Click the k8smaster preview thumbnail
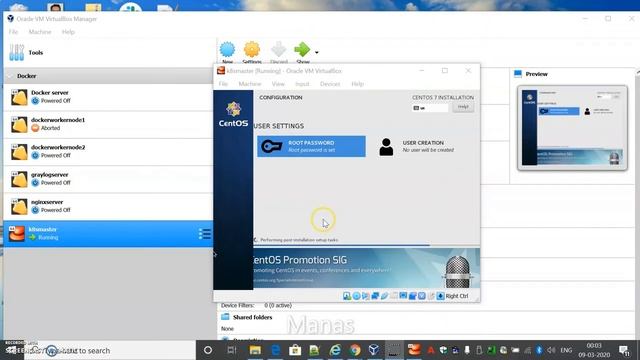Screen dimensions: 640x360 coord(572,128)
